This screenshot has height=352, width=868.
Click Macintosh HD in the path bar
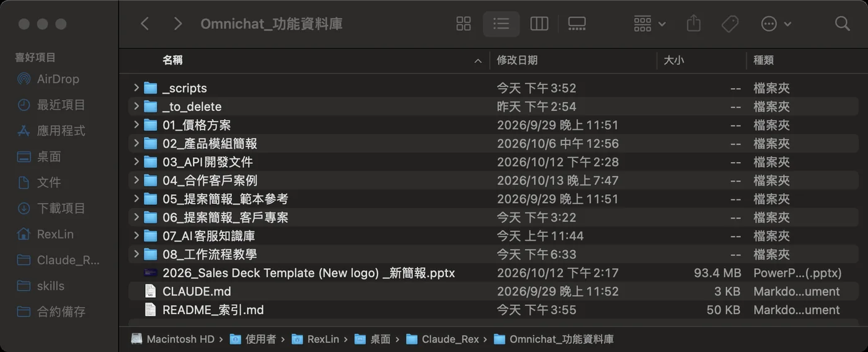(x=174, y=339)
